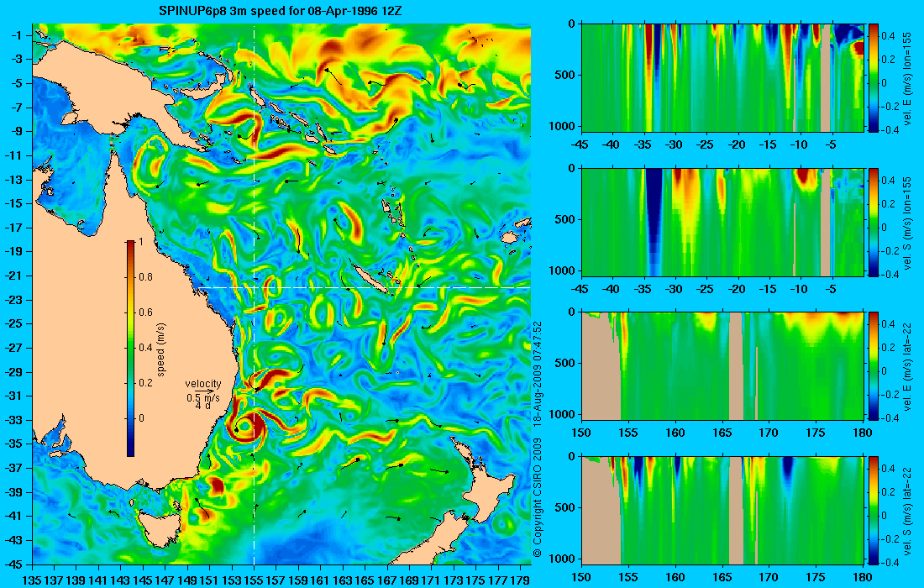Click the "135" longitude tick on the main map
The width and height of the screenshot is (924, 588).
tap(32, 580)
